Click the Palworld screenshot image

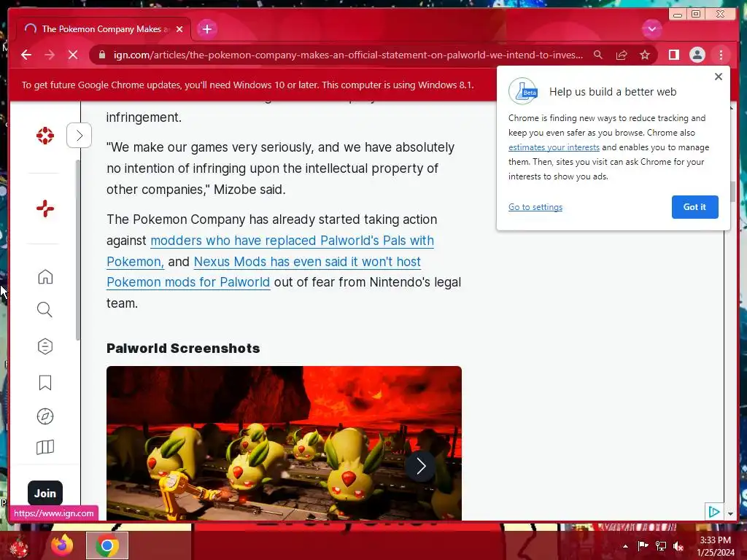[284, 443]
